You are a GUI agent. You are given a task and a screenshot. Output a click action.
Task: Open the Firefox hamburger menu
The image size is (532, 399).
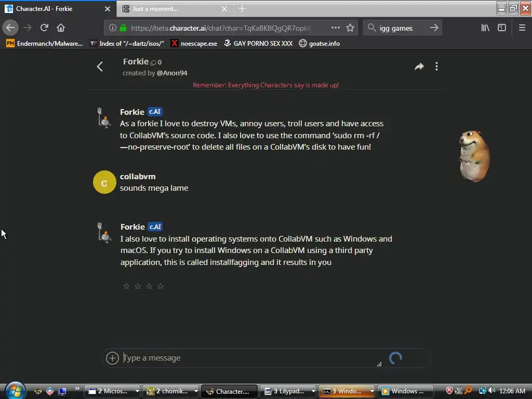pyautogui.click(x=522, y=28)
